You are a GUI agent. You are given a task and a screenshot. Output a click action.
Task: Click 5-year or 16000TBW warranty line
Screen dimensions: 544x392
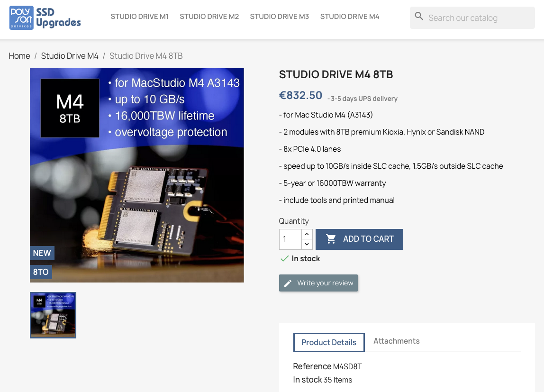(332, 183)
